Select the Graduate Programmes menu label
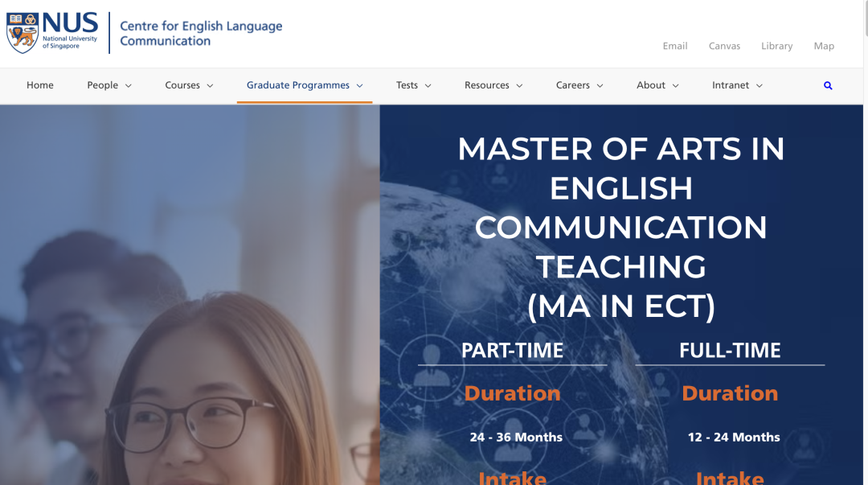Screen dimensions: 868x485 pyautogui.click(x=298, y=85)
